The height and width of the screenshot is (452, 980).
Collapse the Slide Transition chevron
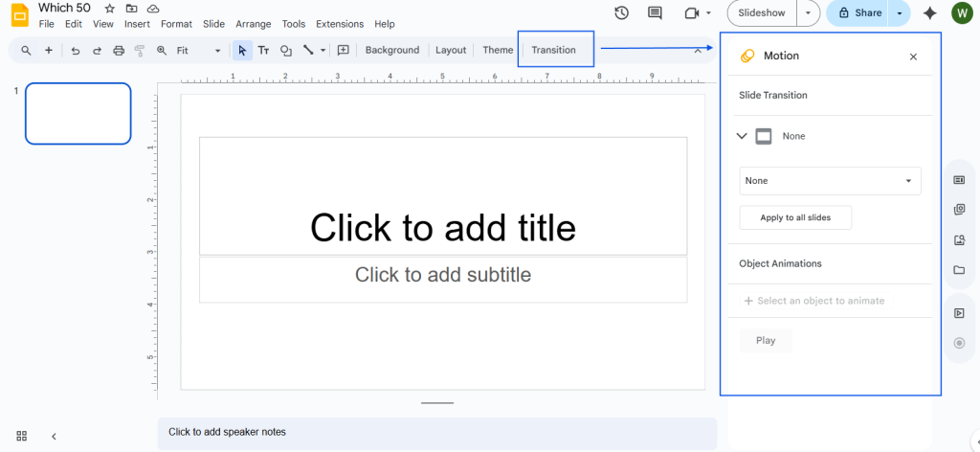[742, 136]
